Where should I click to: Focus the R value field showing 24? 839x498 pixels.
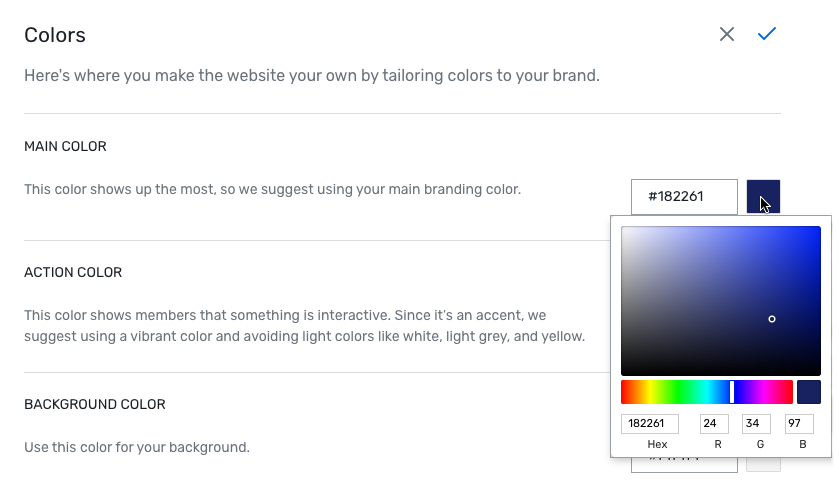pyautogui.click(x=714, y=424)
